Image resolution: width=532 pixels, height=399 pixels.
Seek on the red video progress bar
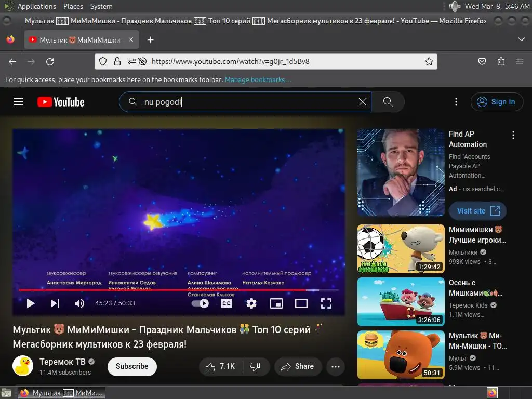(x=179, y=290)
